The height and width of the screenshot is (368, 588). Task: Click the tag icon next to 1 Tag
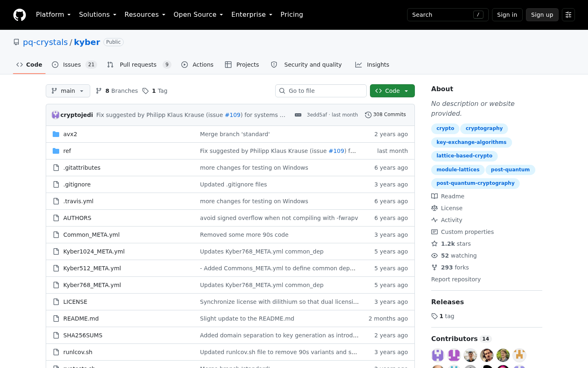tap(145, 91)
